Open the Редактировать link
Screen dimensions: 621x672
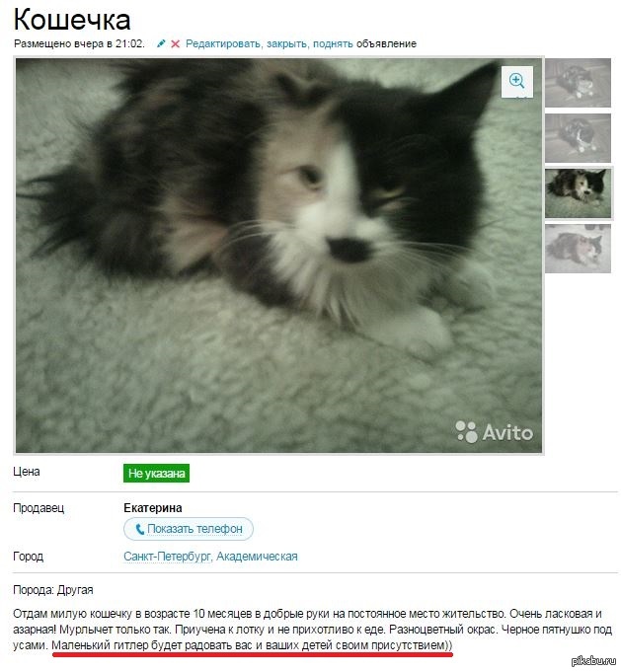click(x=223, y=43)
